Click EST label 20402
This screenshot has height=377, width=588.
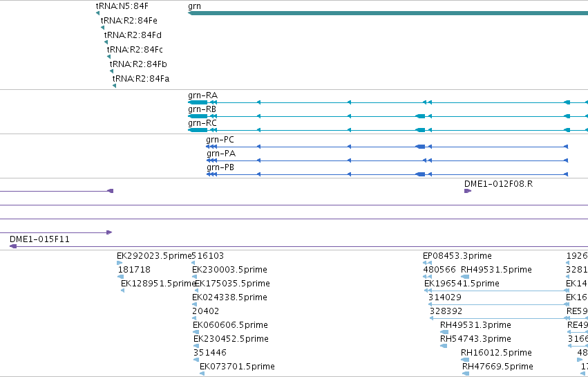point(205,311)
